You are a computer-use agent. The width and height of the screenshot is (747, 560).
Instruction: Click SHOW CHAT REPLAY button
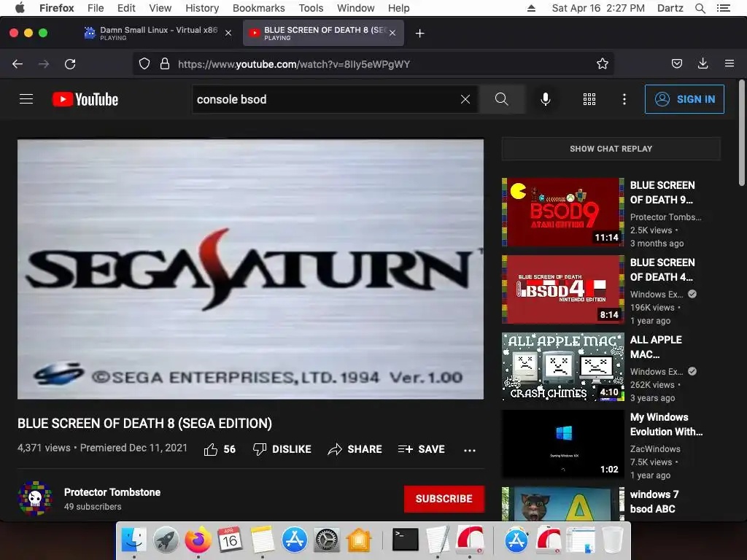tap(611, 149)
